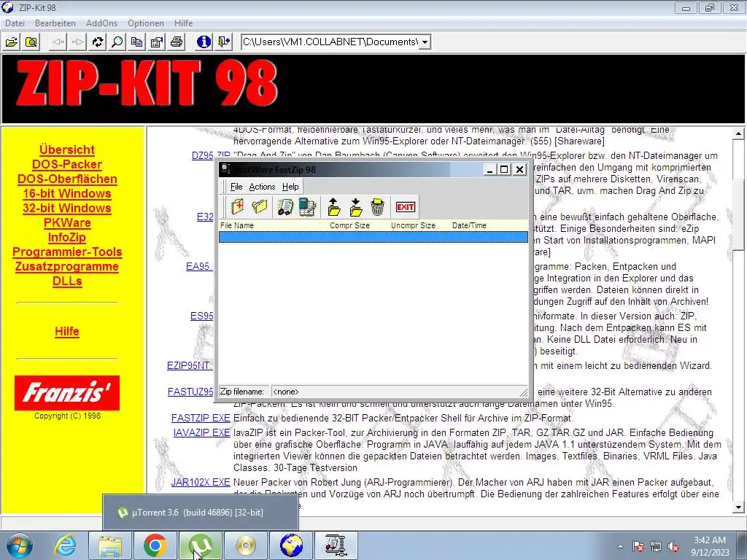Open the Datei menu
Viewport: 747px width, 560px height.
[15, 23]
